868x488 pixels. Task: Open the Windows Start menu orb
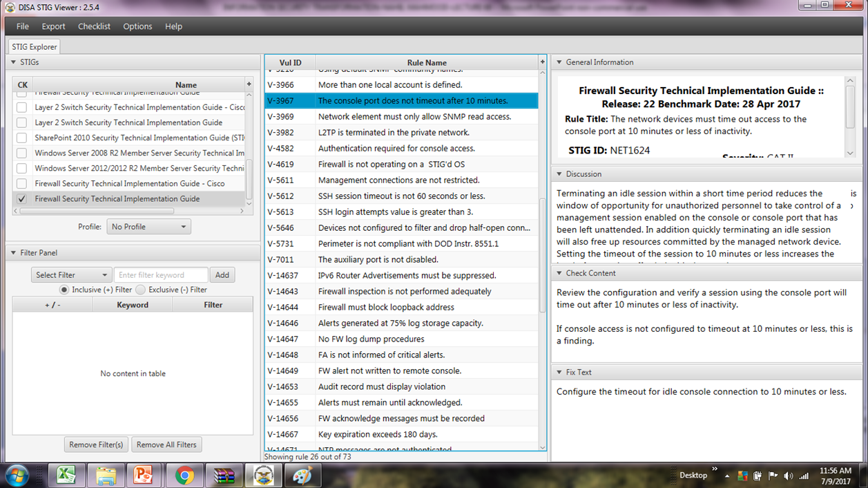click(17, 476)
